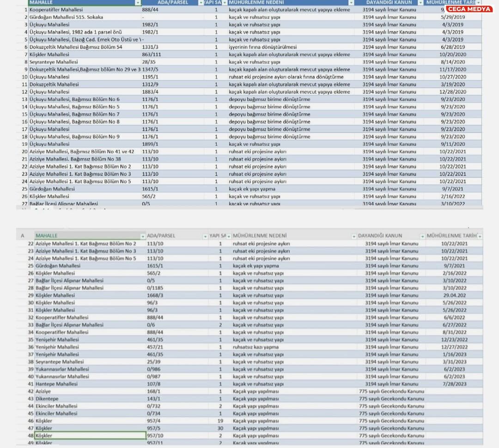The image size is (499, 448).
Task: Select 'Üçkuyu Mahallesi, Bağımsız Bölüm No 6'
Action: click(74, 99)
